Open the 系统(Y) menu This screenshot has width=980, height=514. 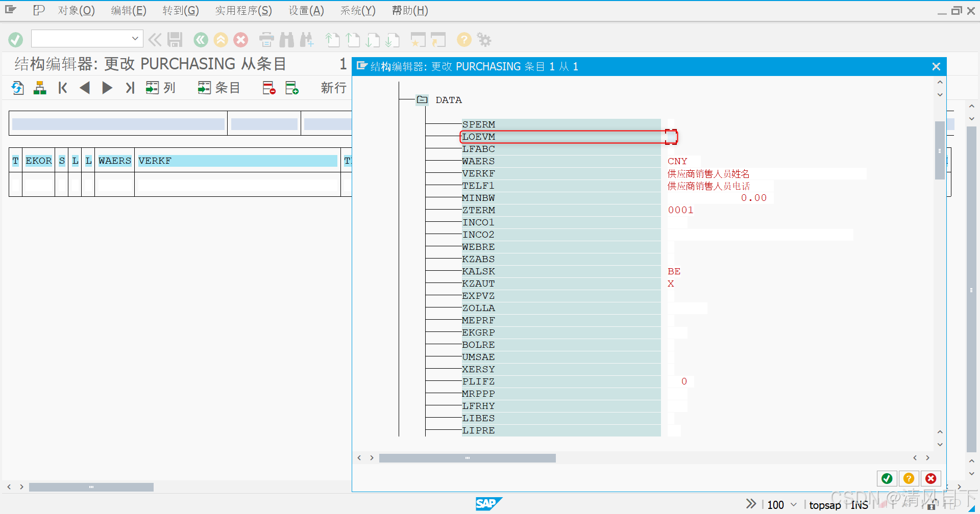point(358,10)
